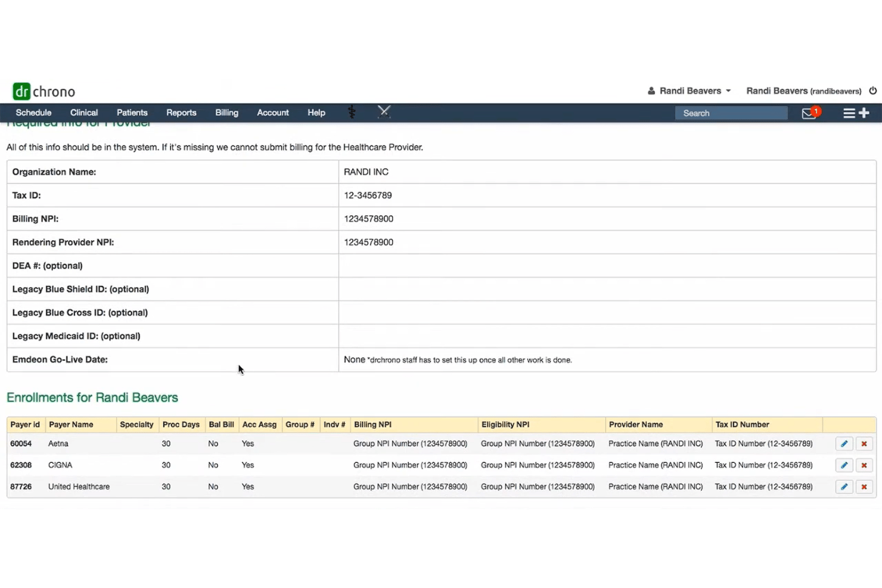The height and width of the screenshot is (588, 882).
Task: Click Legacy Blue Cross ID label
Action: tap(80, 313)
